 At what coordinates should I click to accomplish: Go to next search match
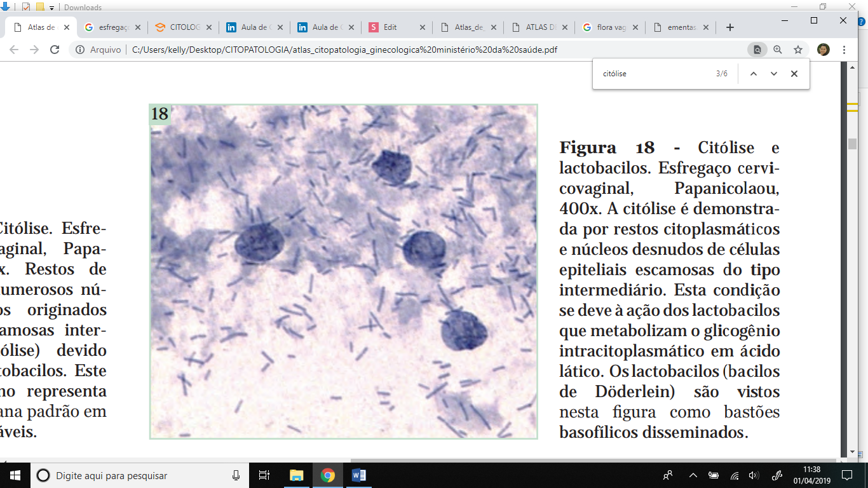pos(774,74)
